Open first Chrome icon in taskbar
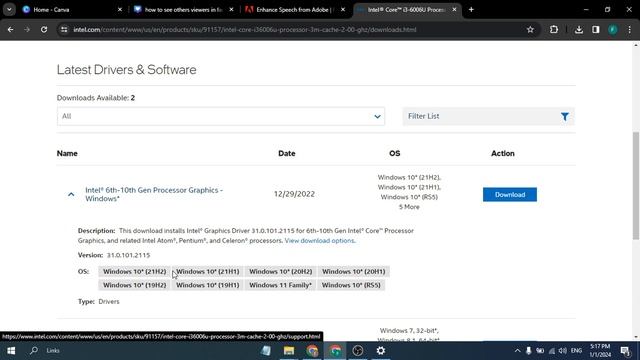640x360 pixels. click(x=312, y=351)
